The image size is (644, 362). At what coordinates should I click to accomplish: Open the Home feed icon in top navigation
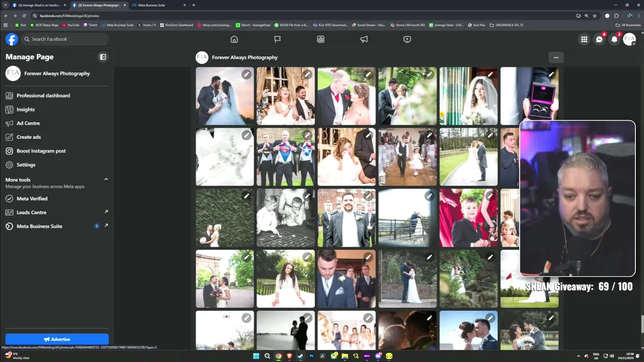tap(234, 39)
